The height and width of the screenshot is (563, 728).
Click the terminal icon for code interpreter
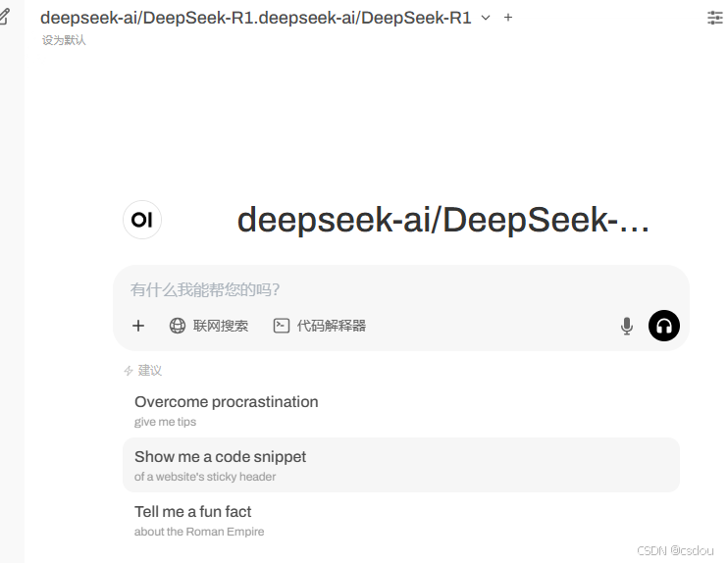(282, 326)
